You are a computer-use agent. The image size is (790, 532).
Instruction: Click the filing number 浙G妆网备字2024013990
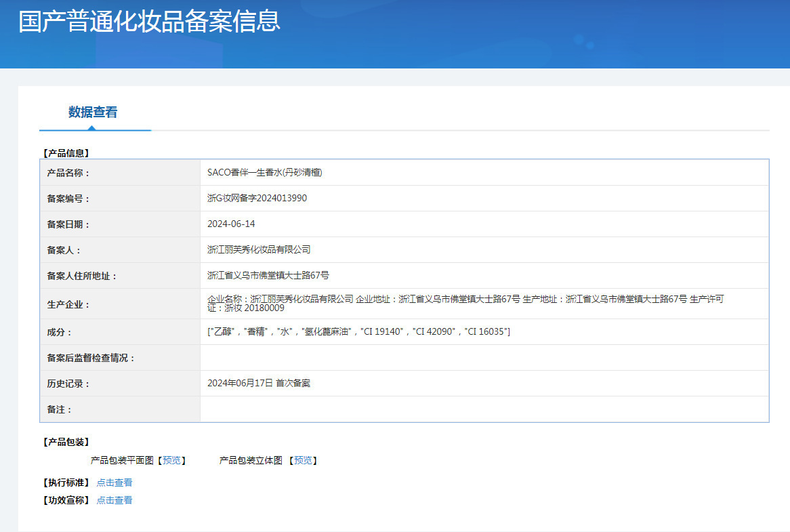(x=257, y=198)
